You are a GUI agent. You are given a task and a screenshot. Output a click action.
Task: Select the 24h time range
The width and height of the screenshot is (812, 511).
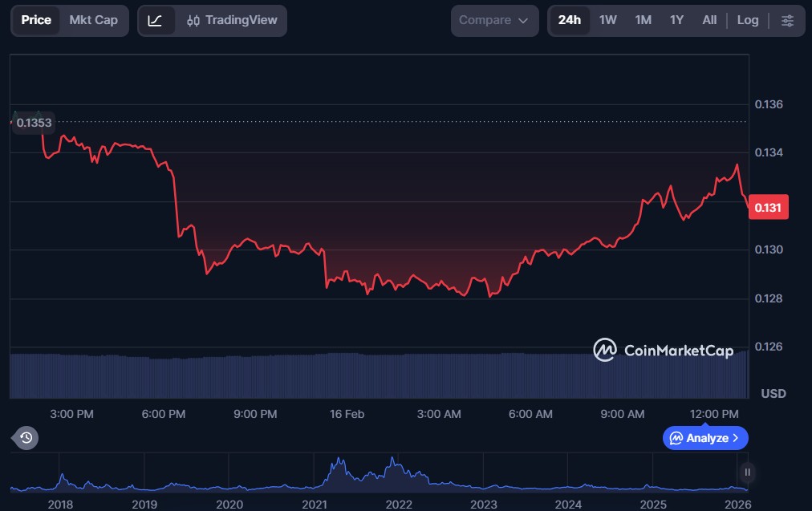tap(569, 20)
